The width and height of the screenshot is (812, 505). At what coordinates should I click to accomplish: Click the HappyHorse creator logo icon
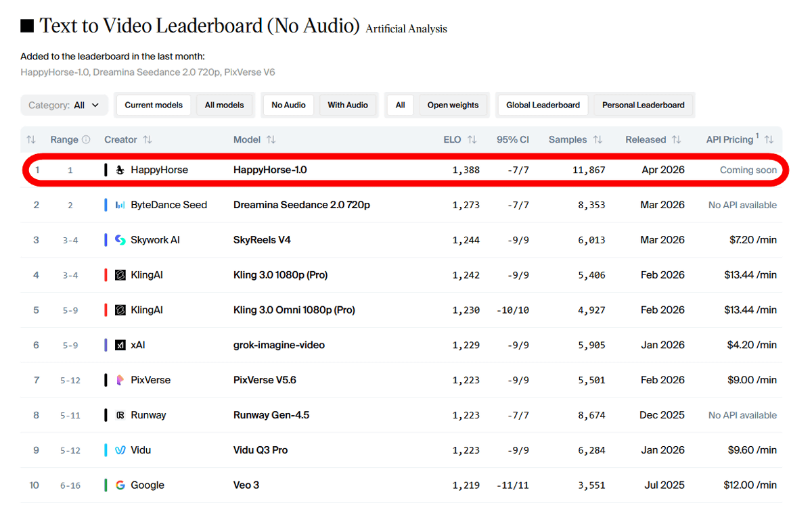click(x=120, y=170)
